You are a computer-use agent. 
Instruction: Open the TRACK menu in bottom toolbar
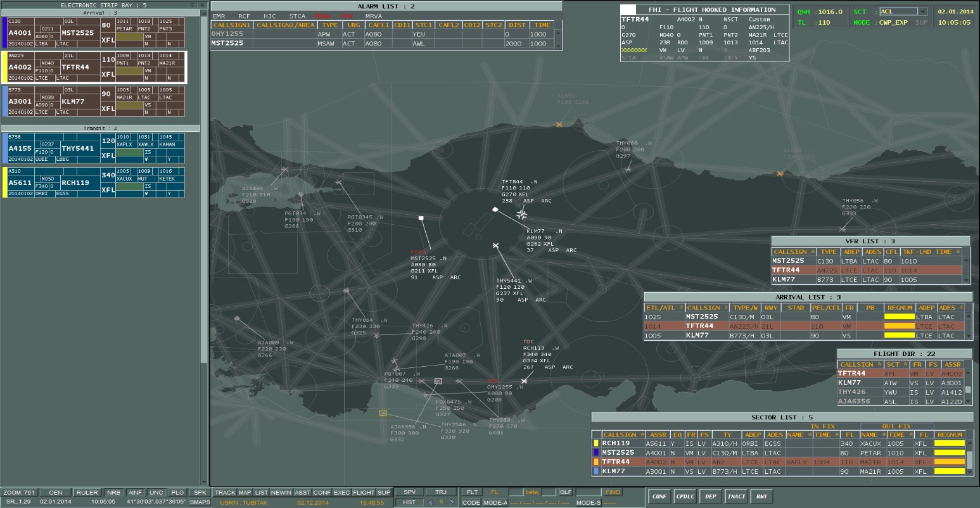tap(224, 492)
